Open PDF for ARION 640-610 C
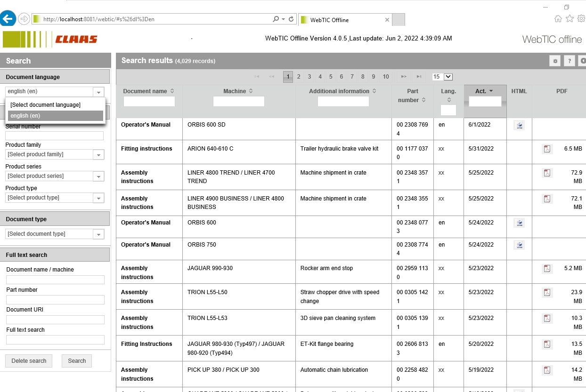 [x=547, y=149]
